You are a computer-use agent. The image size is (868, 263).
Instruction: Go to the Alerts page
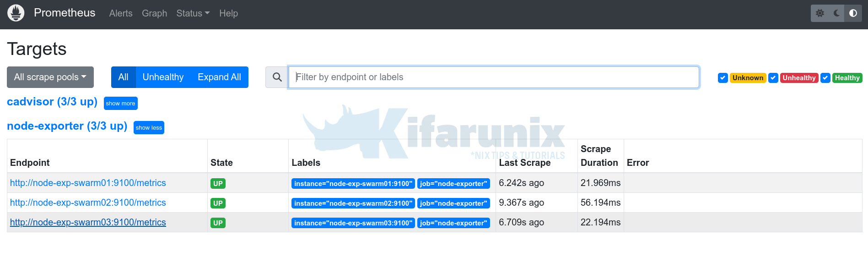pos(121,13)
